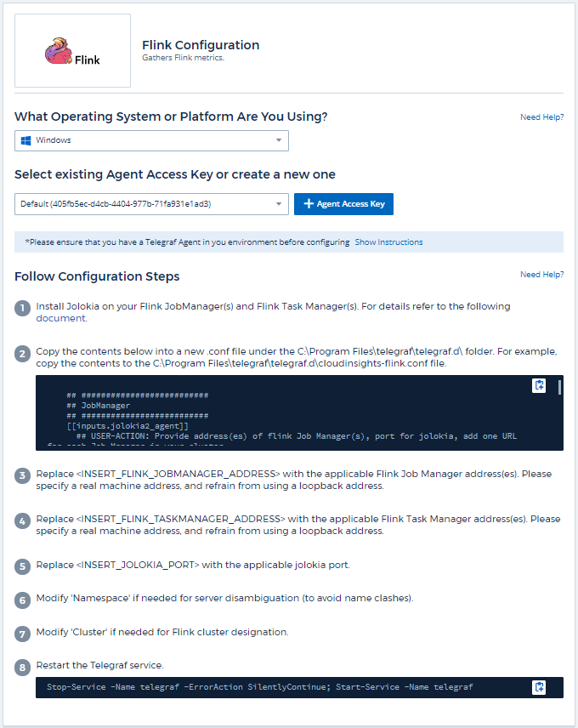Click the step 1 number badge

[23, 308]
